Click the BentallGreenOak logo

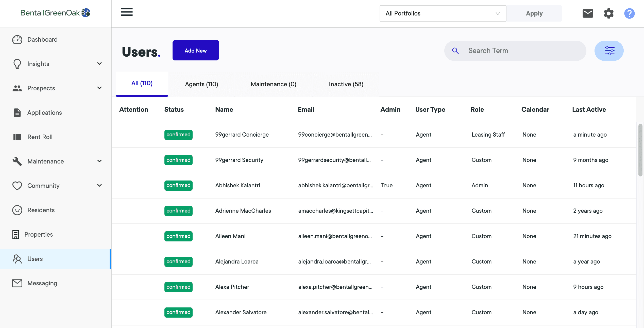pos(55,13)
